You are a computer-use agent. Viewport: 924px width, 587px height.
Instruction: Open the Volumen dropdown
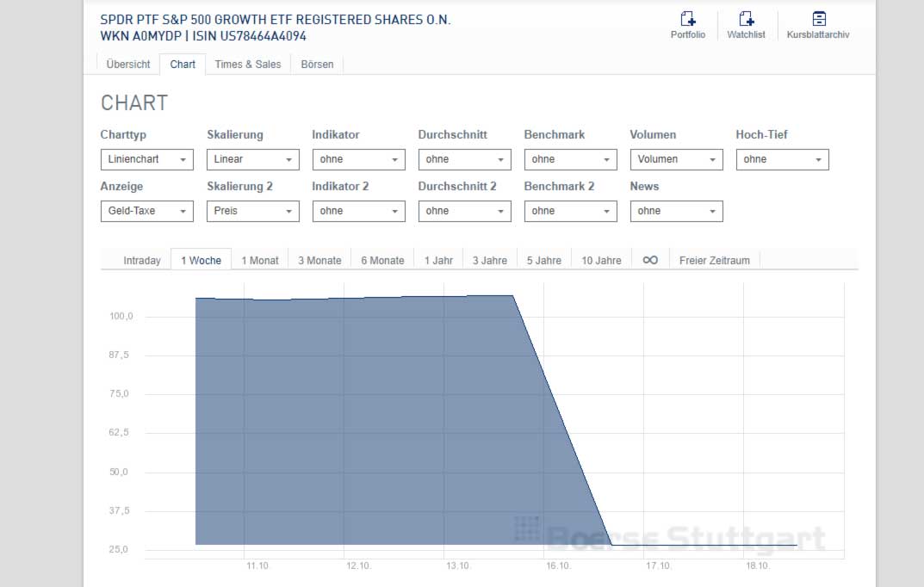click(676, 159)
